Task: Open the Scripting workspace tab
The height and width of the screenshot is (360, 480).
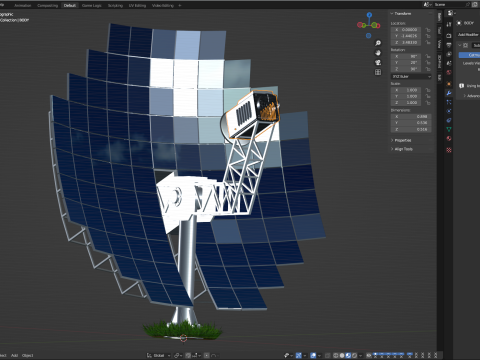Action: 115,5
